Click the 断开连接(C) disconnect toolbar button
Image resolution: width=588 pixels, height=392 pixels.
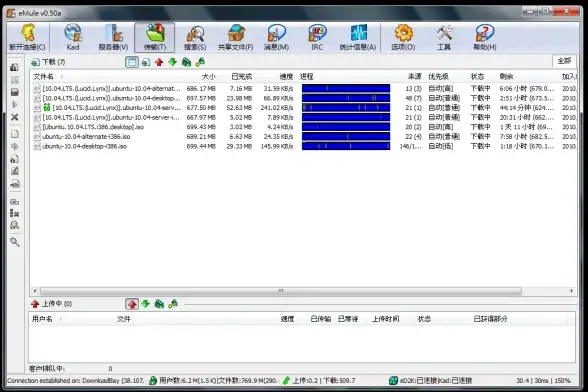(27, 37)
